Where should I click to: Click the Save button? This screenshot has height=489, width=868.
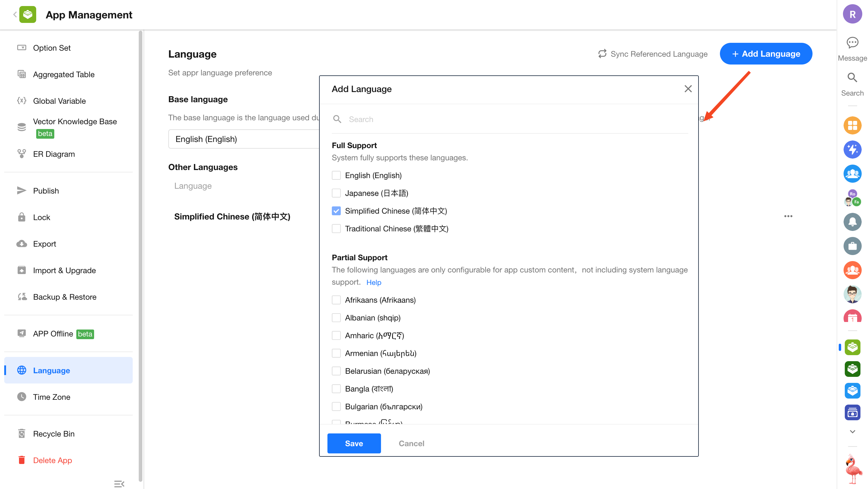354,443
